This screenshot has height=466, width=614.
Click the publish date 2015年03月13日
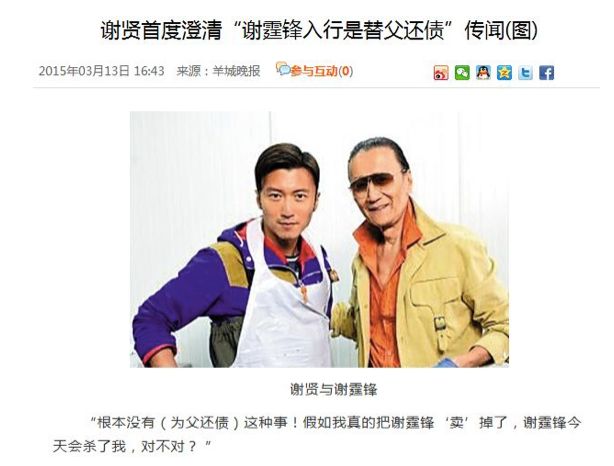tap(84, 71)
